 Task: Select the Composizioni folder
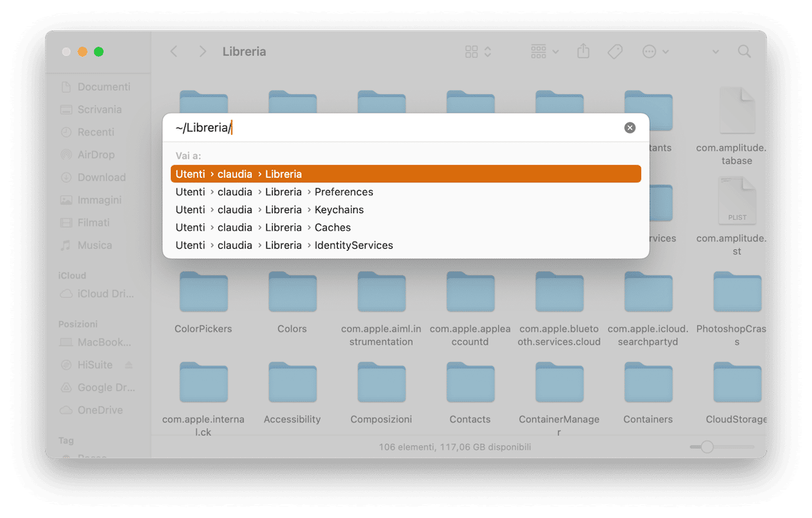[381, 382]
